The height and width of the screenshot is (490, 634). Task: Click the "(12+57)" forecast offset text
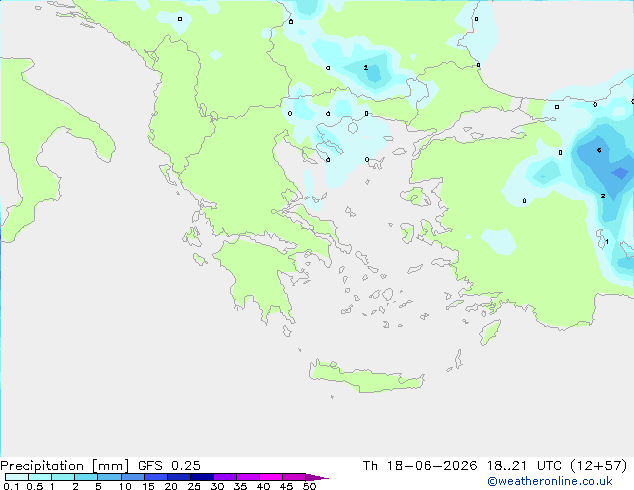click(x=599, y=466)
